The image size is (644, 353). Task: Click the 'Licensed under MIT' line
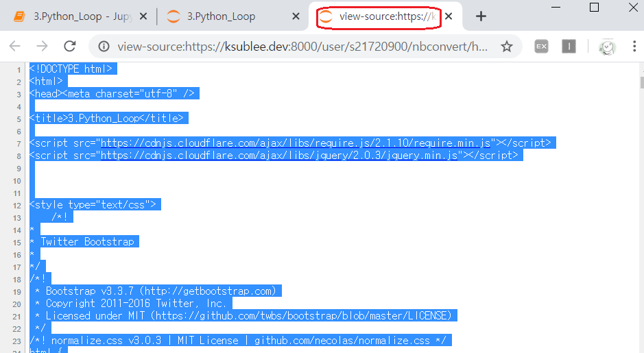pyautogui.click(x=243, y=316)
